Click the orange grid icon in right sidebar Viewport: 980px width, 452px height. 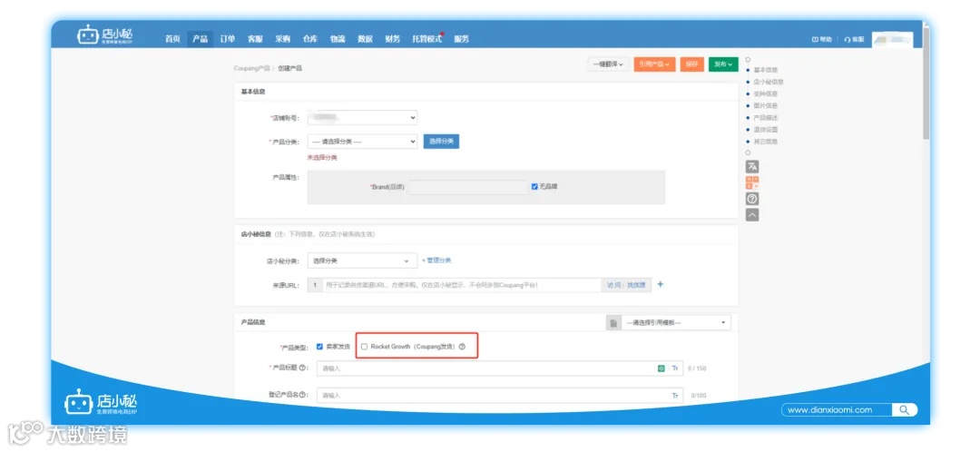[752, 182]
